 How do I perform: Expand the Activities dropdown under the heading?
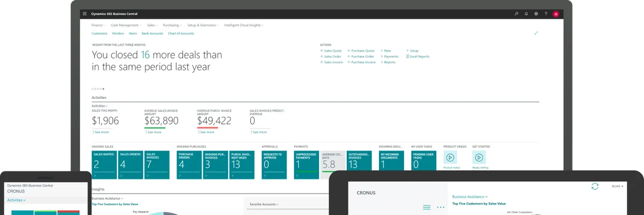click(100, 106)
